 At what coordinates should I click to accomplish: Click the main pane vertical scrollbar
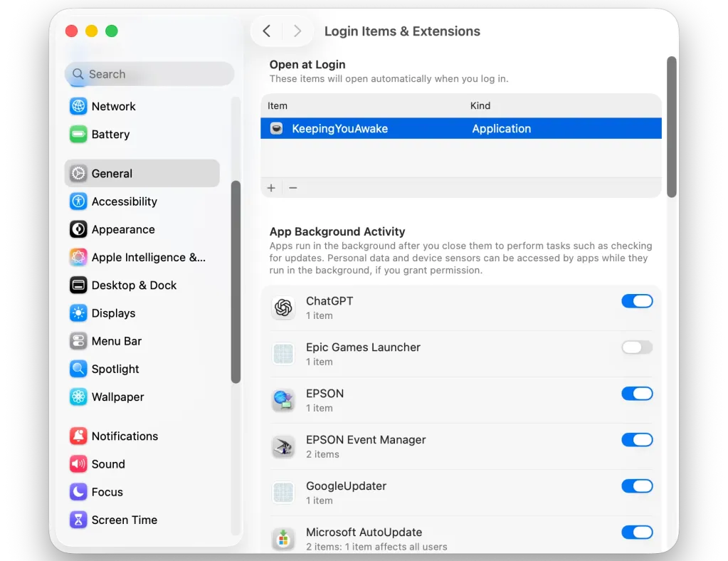[671, 127]
